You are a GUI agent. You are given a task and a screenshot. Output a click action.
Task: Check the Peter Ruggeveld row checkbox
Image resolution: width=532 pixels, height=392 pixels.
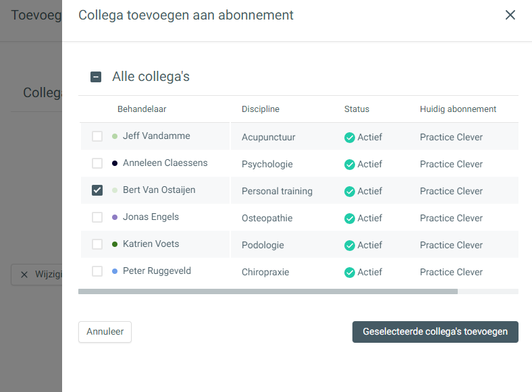click(97, 271)
